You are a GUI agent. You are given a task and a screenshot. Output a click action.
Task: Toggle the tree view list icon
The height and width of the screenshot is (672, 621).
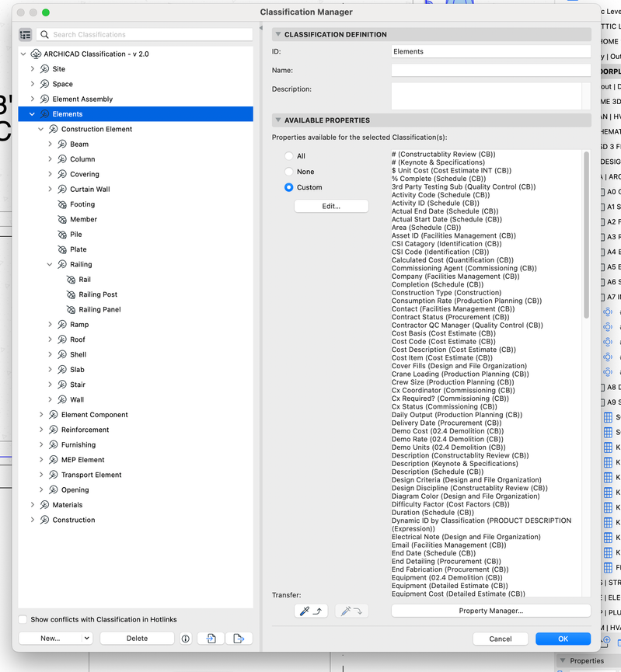click(26, 35)
